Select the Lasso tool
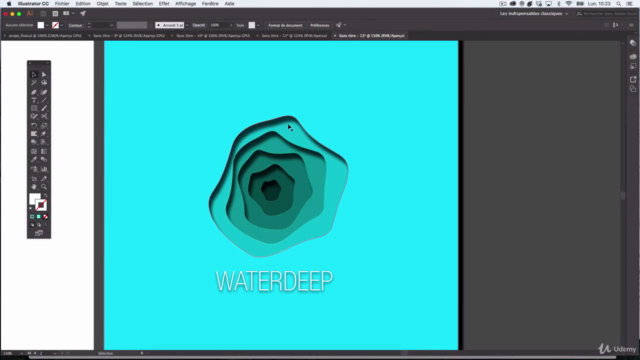Viewport: 640px width, 360px height. (x=44, y=83)
